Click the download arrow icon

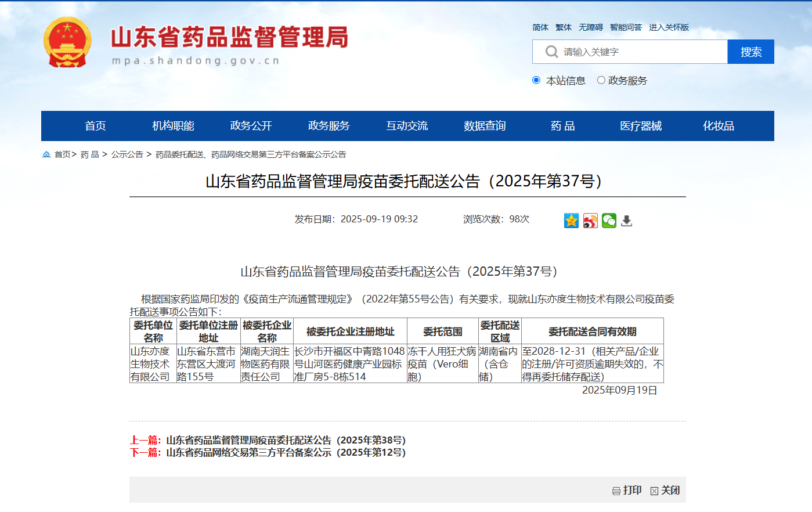click(x=627, y=221)
